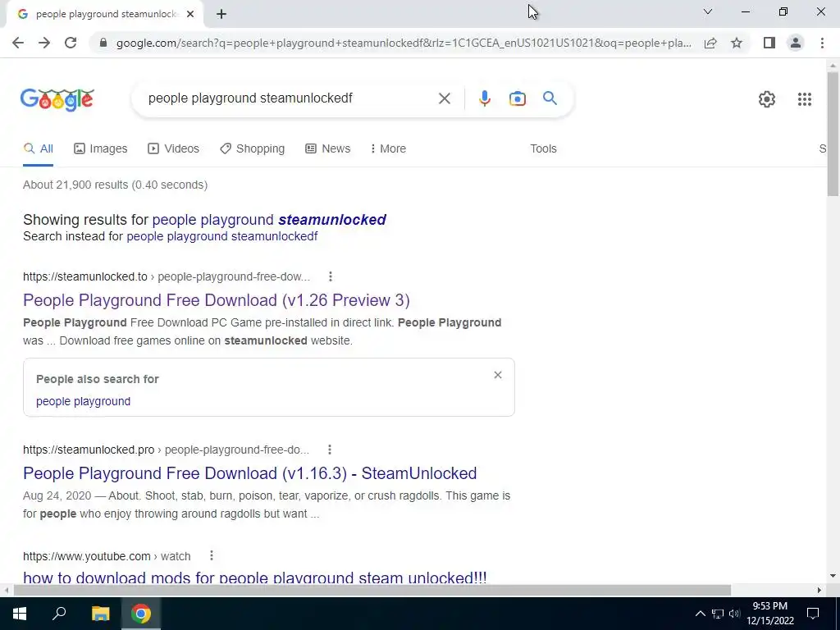The height and width of the screenshot is (630, 840).
Task: Go back to the previous page
Action: click(x=18, y=43)
